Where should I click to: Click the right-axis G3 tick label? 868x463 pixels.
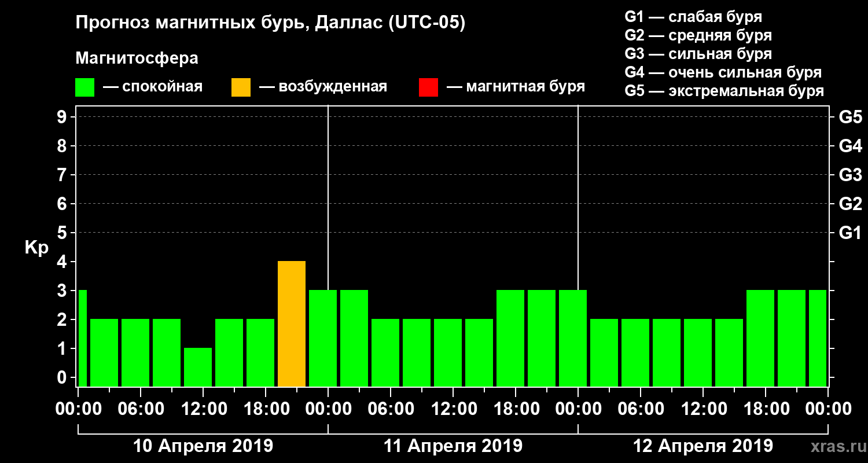[x=850, y=175]
